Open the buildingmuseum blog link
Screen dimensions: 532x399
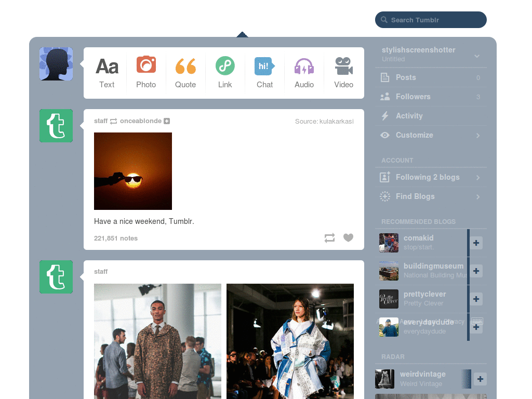click(x=433, y=266)
